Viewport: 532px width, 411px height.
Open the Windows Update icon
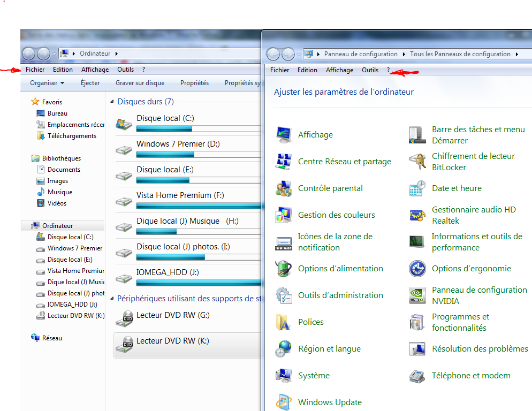click(284, 402)
